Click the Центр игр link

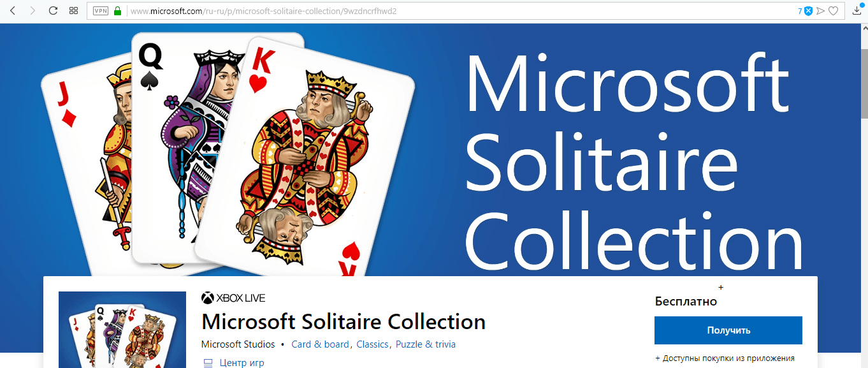[x=242, y=363]
